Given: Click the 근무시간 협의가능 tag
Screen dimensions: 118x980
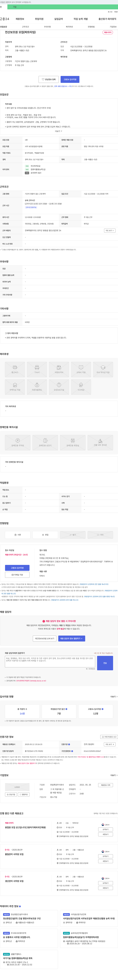Looking at the screenshot, I should tap(31, 207).
